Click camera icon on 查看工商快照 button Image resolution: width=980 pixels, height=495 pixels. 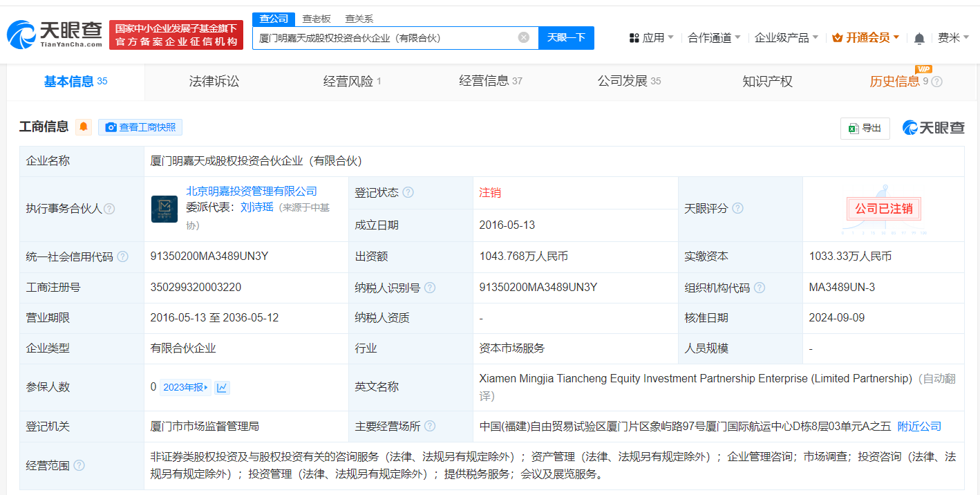pos(111,127)
